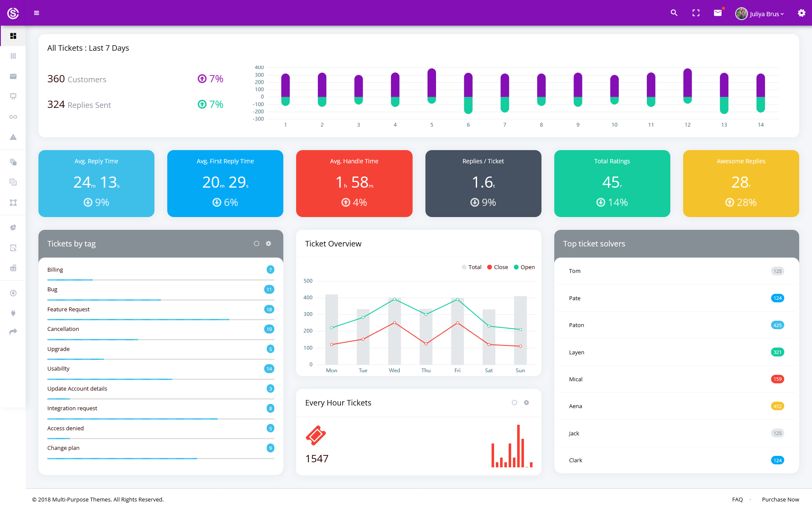Click the 360 Customers stat

(x=77, y=79)
